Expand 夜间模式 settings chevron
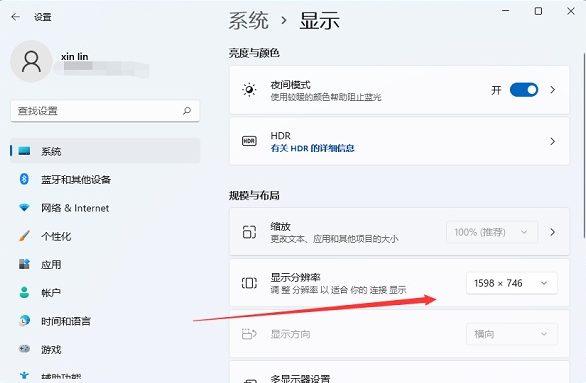 tap(552, 90)
